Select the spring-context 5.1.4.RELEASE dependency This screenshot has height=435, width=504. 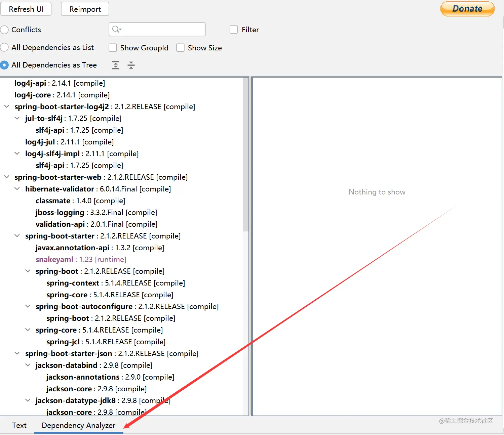(116, 283)
